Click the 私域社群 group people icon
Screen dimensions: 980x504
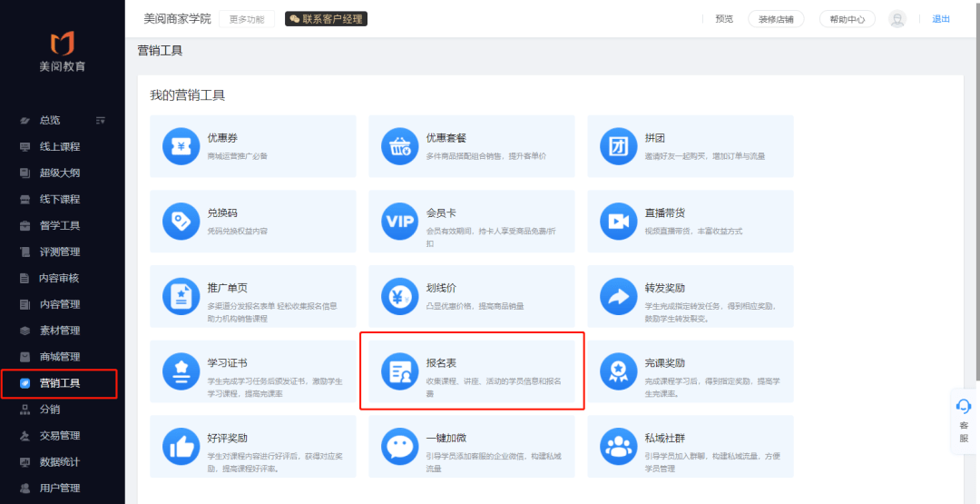(x=619, y=447)
